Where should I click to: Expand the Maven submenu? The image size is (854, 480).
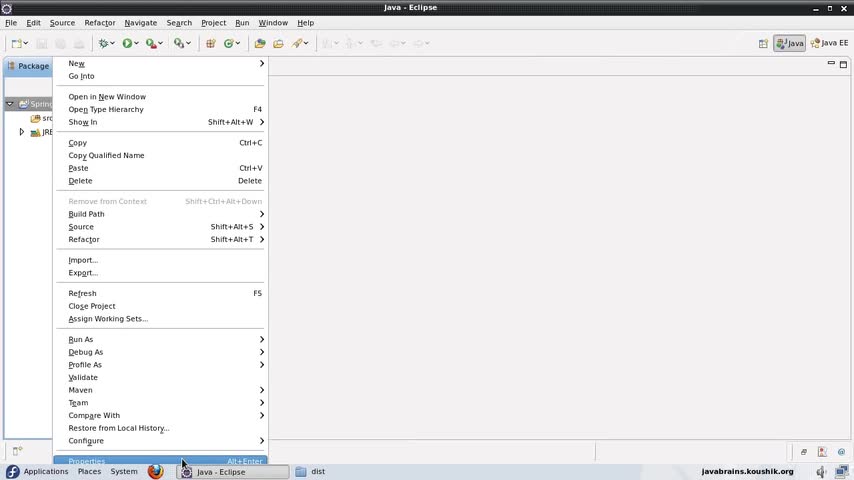point(160,390)
